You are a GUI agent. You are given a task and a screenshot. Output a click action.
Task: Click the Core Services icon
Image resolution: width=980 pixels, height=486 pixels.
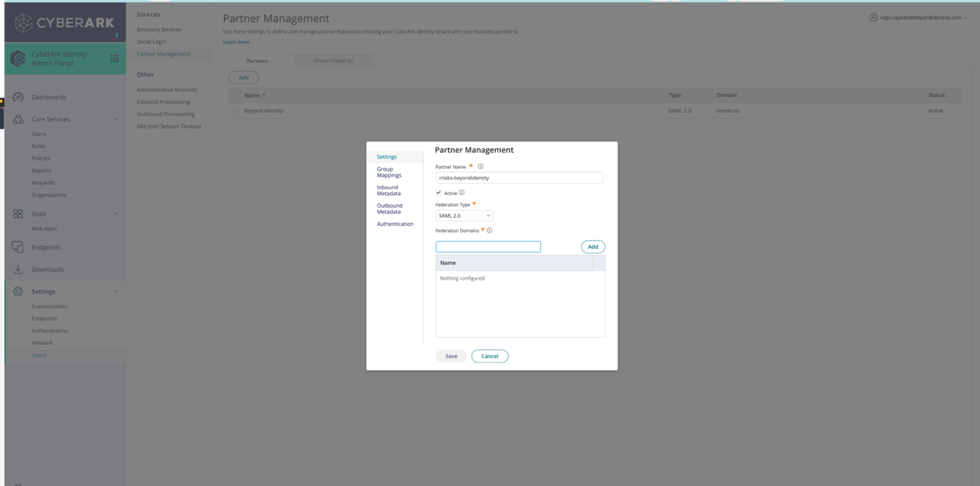[18, 118]
